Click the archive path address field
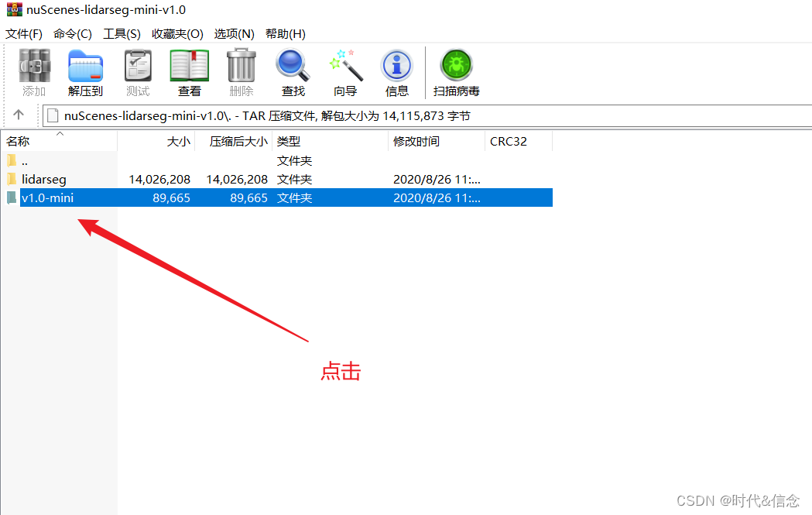Viewport: 812px width, 515px height. [427, 116]
